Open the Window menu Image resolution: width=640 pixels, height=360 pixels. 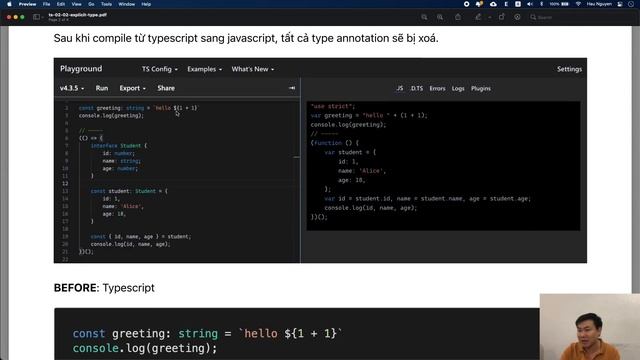(127, 4)
